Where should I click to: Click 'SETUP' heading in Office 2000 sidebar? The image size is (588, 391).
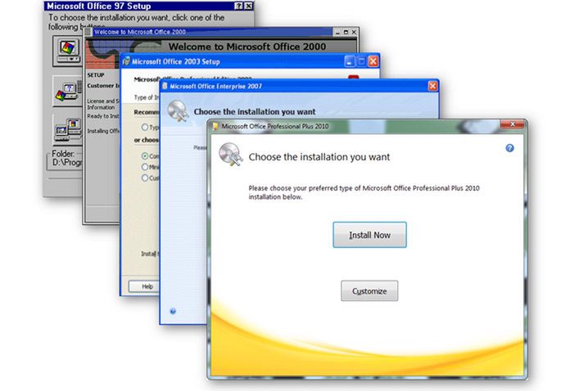[96, 75]
